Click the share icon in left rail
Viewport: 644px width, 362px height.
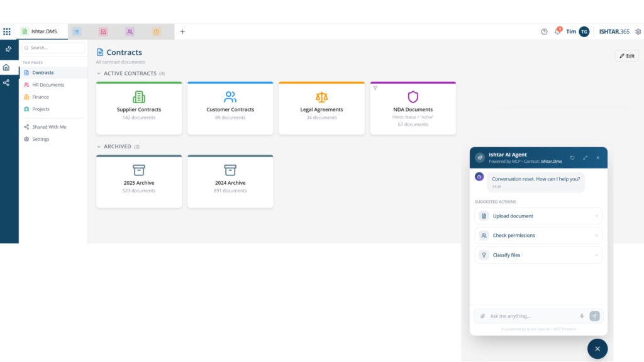tap(6, 82)
